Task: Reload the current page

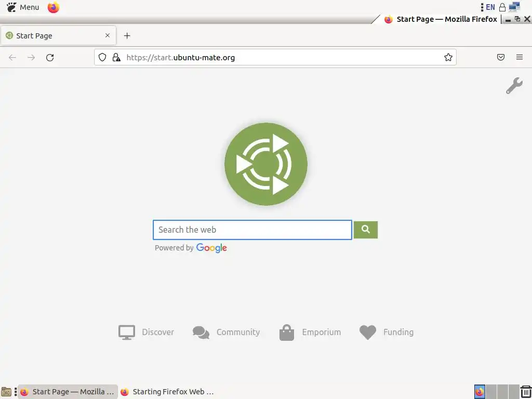Action: pos(50,57)
